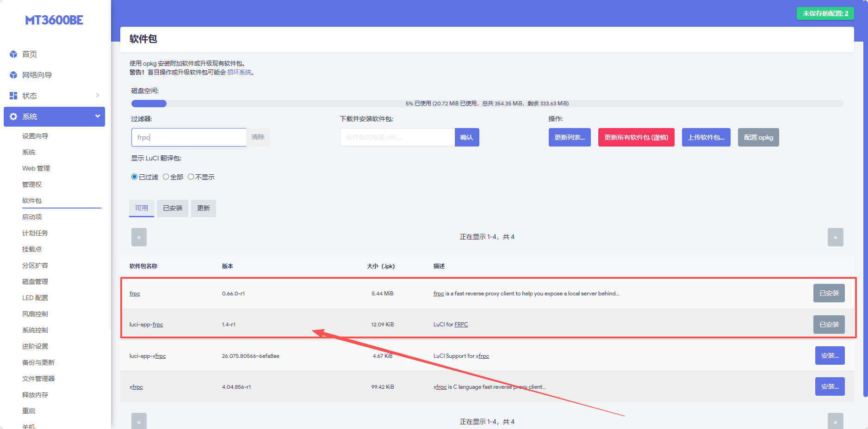Clear the filter with 清除 button
This screenshot has width=868, height=429.
point(258,137)
